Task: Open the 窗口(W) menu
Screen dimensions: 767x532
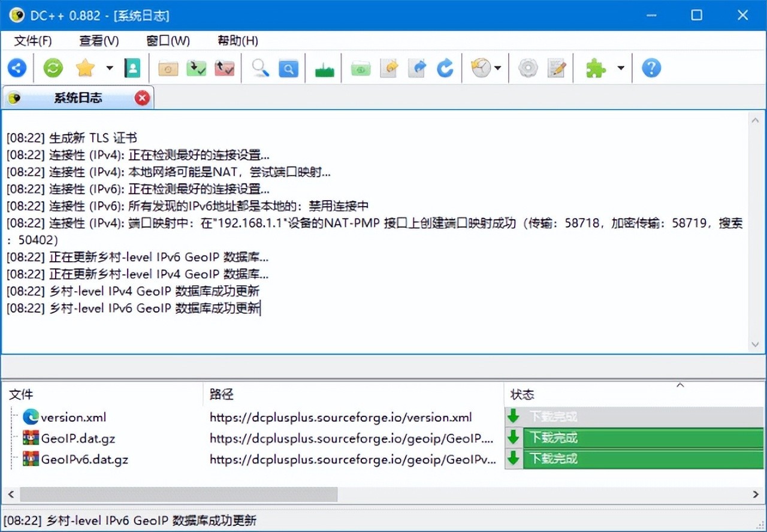Action: pos(168,41)
